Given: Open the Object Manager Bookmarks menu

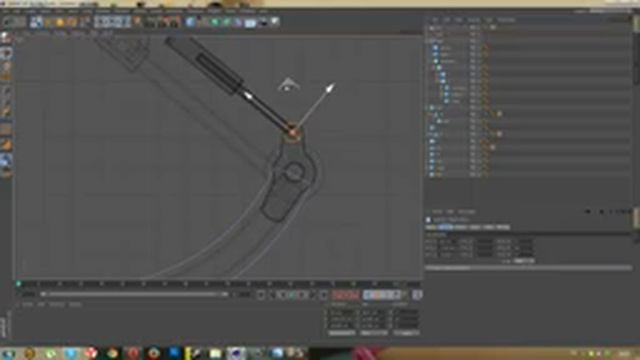Looking at the screenshot, I should pos(507,20).
